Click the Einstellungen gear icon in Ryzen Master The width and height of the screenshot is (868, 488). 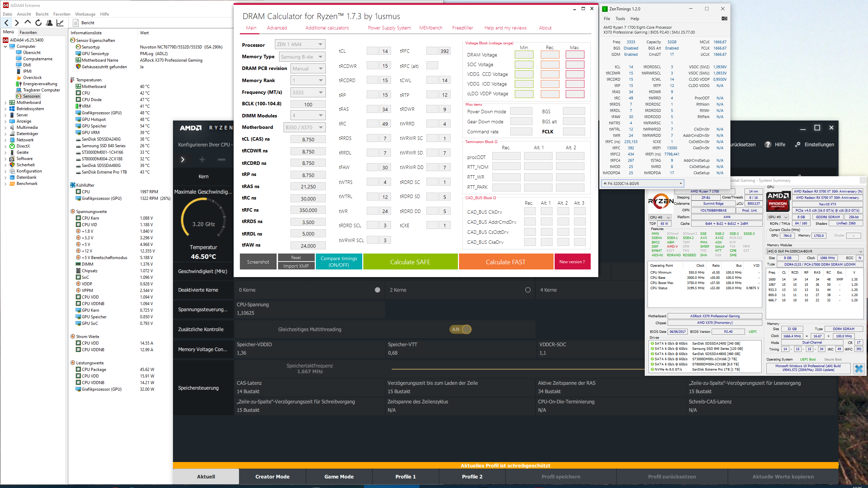(x=798, y=144)
